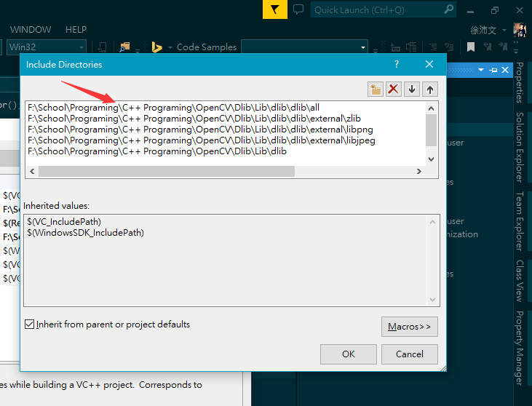Click the dialog help question mark
Screen dimensions: 532x406
tap(397, 64)
